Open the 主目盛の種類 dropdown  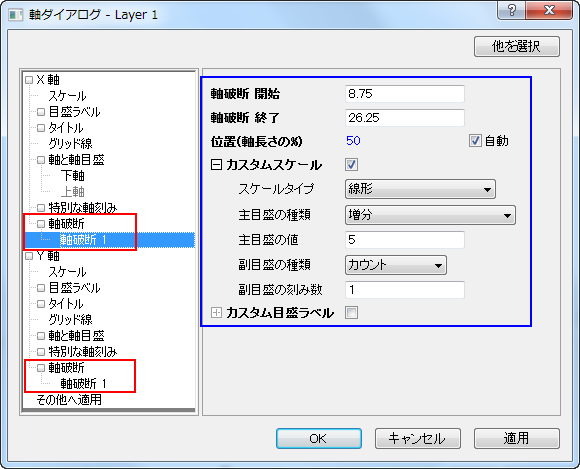(x=430, y=215)
